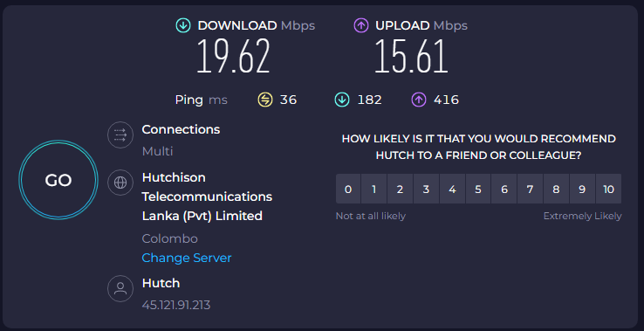Rate Hutch 0 on the recommendation scale
This screenshot has height=331, width=644.
[348, 189]
